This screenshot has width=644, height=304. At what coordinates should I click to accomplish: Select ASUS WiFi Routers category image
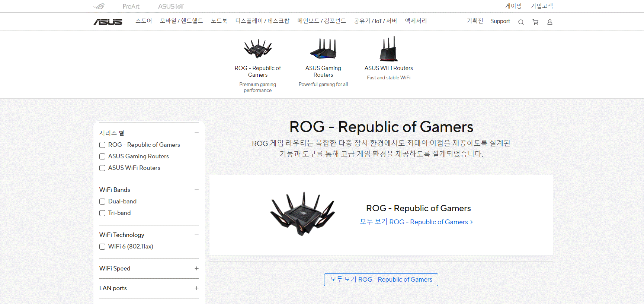click(389, 49)
